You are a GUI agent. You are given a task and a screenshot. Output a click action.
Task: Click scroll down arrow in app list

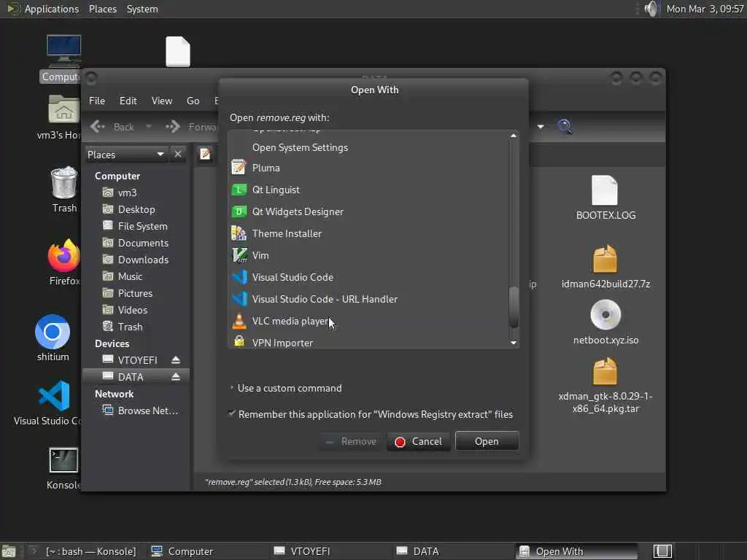(514, 343)
